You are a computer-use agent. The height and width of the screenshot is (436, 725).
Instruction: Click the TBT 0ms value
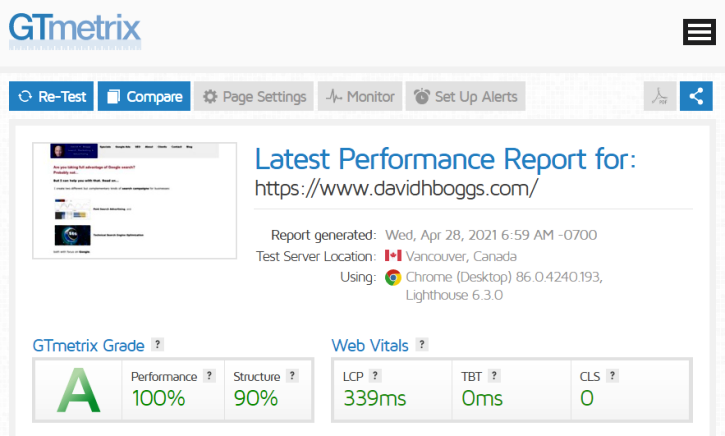pyautogui.click(x=482, y=398)
